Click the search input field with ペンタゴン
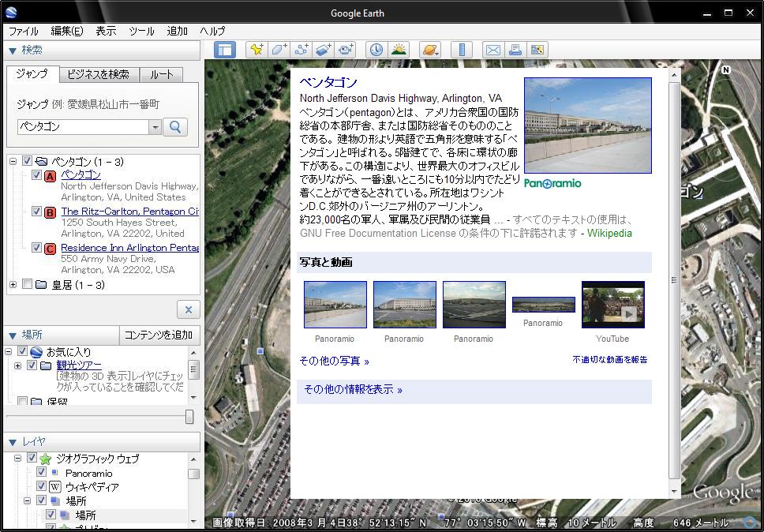The height and width of the screenshot is (532, 764). tap(84, 127)
